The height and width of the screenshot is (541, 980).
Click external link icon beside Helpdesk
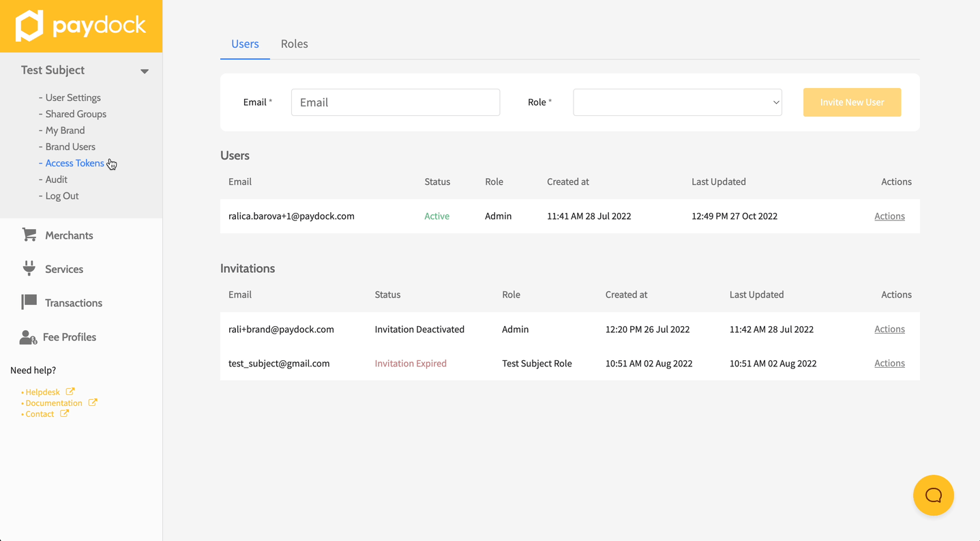tap(70, 392)
